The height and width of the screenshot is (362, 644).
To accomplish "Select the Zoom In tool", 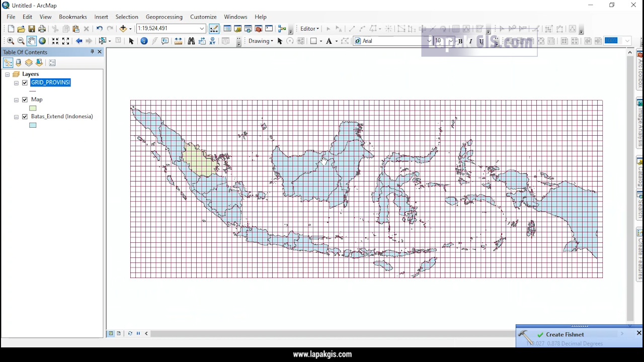I will point(10,41).
